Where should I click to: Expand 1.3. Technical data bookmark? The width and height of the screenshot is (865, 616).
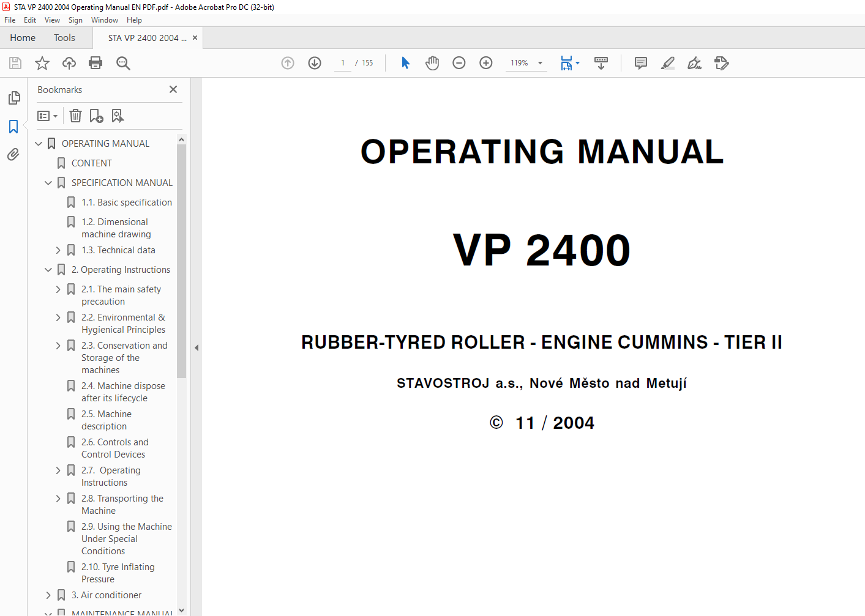pyautogui.click(x=58, y=250)
